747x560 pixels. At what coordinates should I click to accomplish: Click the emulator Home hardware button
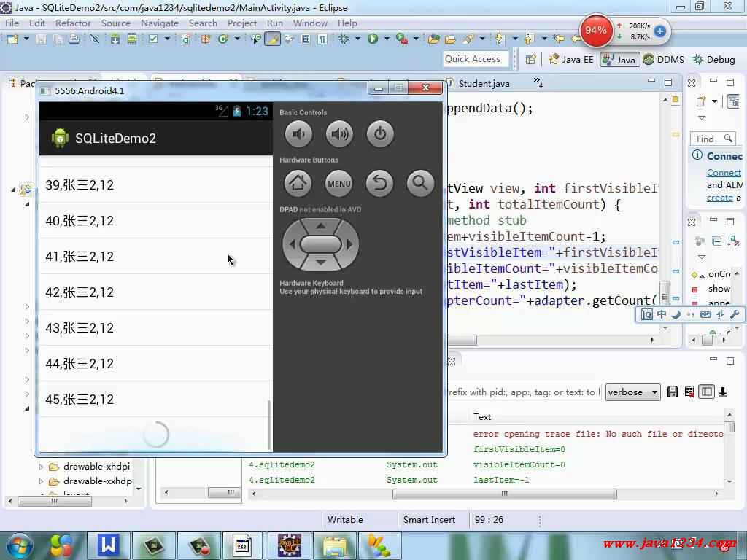click(x=298, y=183)
